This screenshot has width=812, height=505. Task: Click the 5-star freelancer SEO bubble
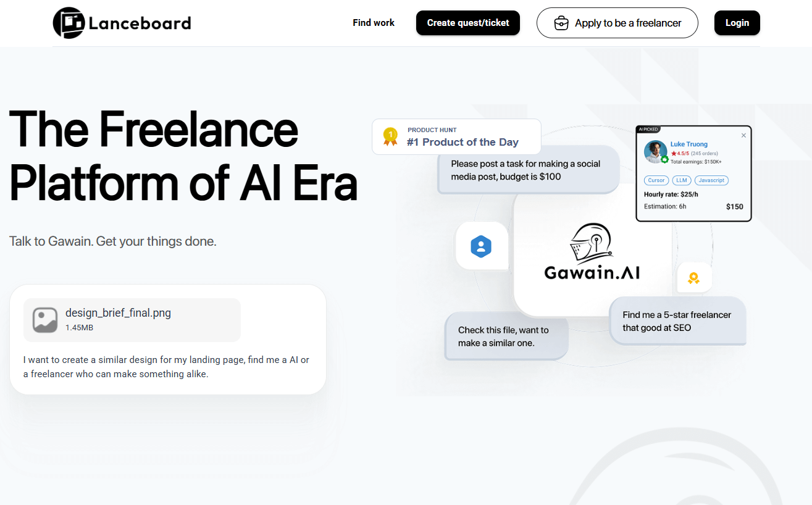[677, 321]
